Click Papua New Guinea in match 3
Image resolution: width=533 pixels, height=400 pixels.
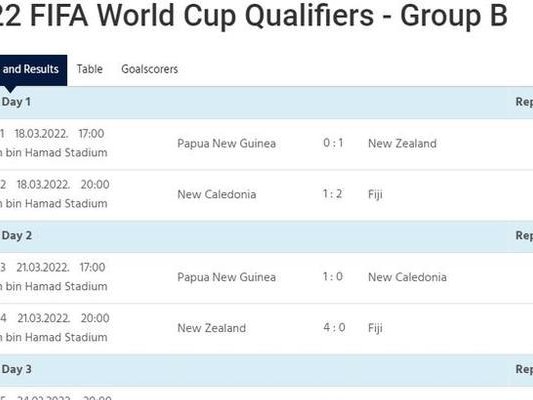coord(226,277)
